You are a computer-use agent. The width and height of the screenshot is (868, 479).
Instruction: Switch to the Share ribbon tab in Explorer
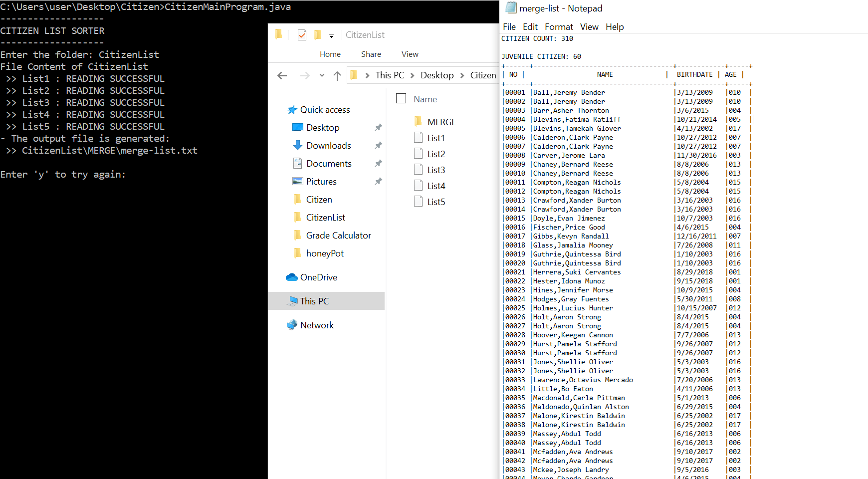(x=371, y=54)
